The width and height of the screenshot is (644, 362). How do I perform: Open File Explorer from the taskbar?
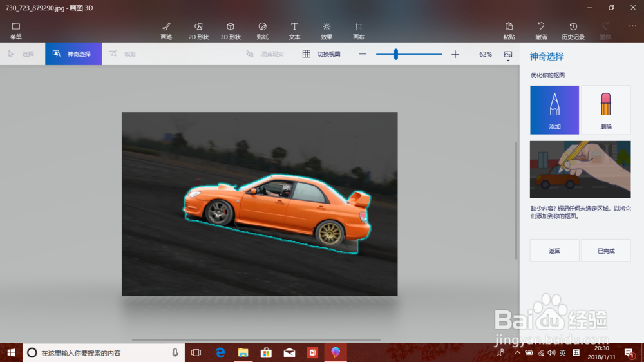243,352
